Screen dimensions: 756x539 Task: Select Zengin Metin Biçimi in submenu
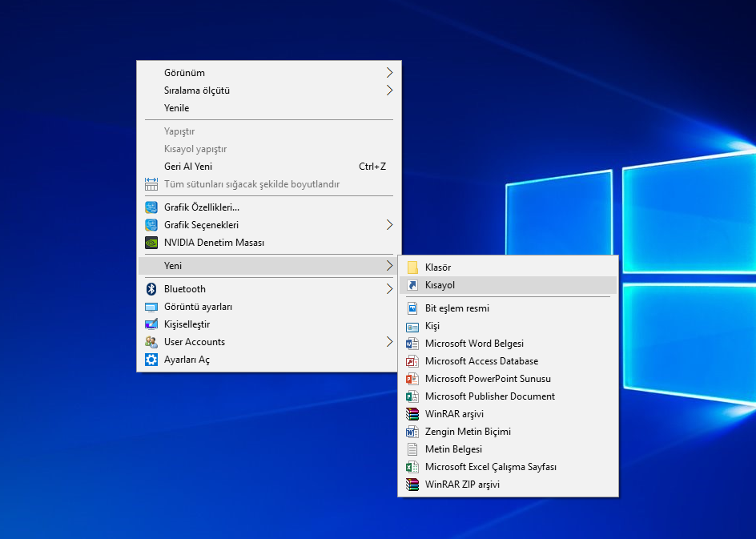(509, 432)
